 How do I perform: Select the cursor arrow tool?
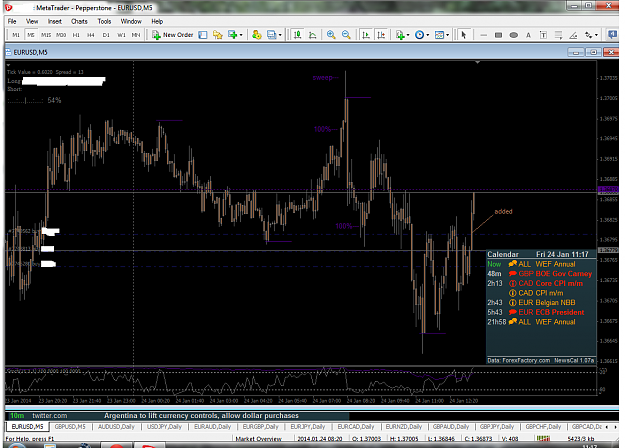pos(464,35)
